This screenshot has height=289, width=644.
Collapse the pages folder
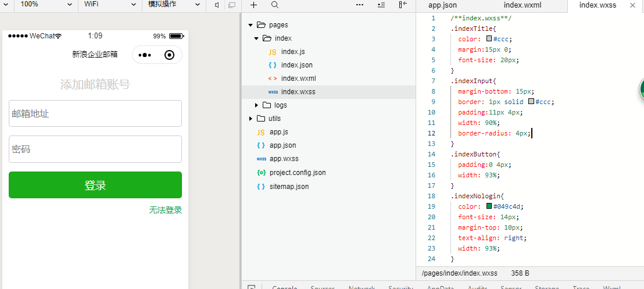(x=251, y=25)
